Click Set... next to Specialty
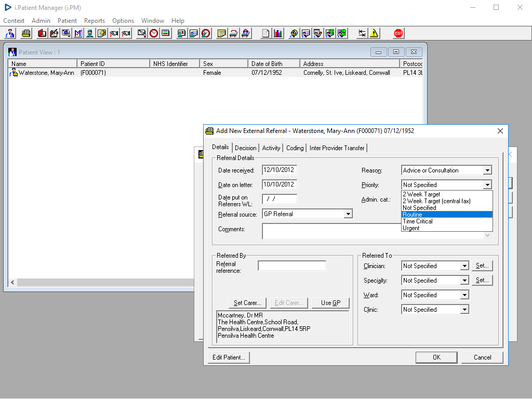Screen dimensions: 532x399 tap(482, 280)
